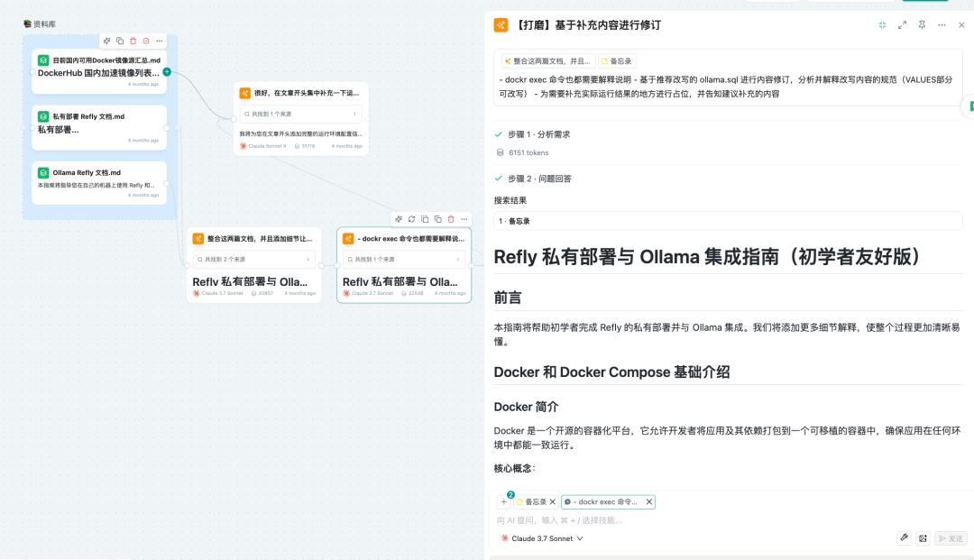Screen dimensions: 974x560
Task: Expand 步骤 2 · 问题回答
Action: coord(539,179)
